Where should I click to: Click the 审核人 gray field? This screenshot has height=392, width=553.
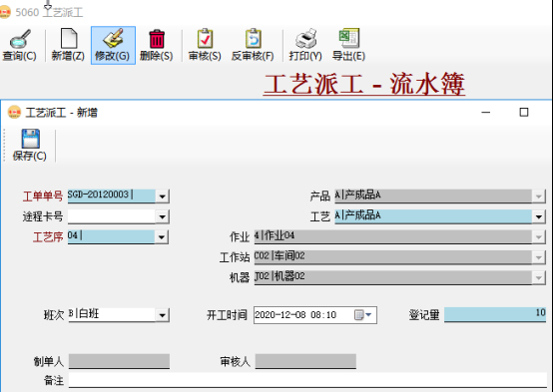coord(305,361)
